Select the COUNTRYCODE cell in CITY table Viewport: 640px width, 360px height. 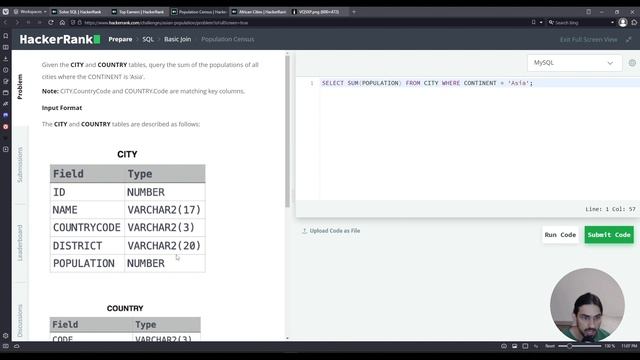pyautogui.click(x=87, y=227)
